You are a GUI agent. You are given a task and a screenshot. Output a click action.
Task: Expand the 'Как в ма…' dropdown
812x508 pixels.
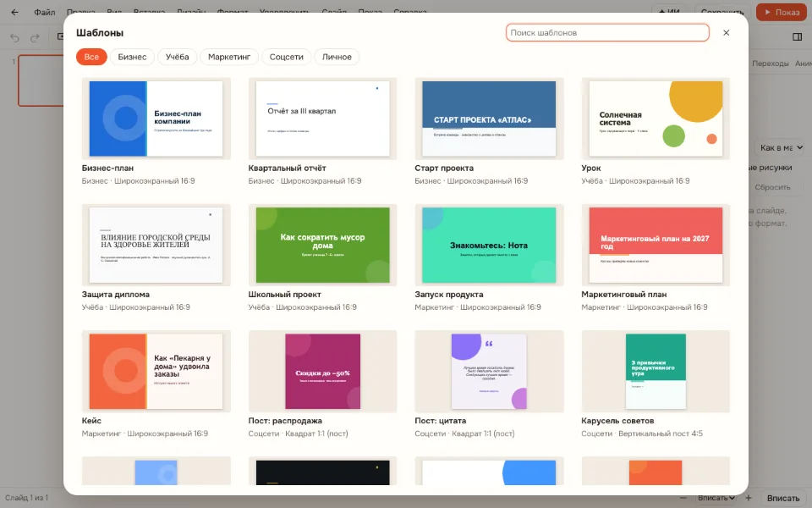point(781,147)
